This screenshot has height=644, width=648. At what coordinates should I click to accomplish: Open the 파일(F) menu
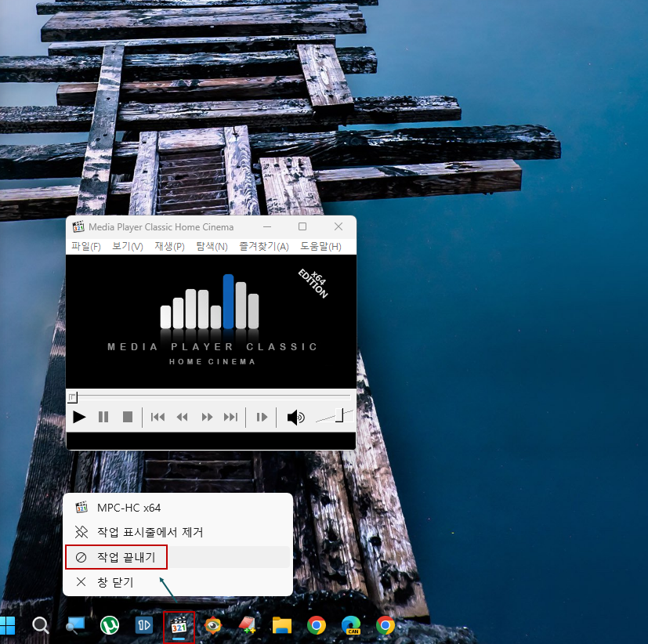tap(86, 247)
